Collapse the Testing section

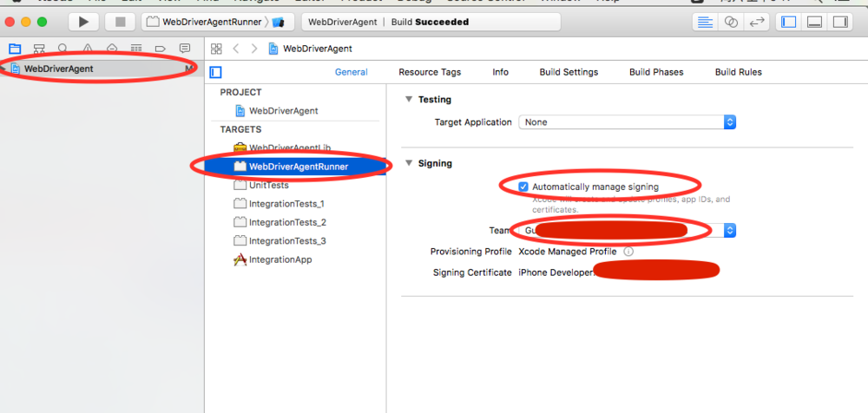point(409,100)
